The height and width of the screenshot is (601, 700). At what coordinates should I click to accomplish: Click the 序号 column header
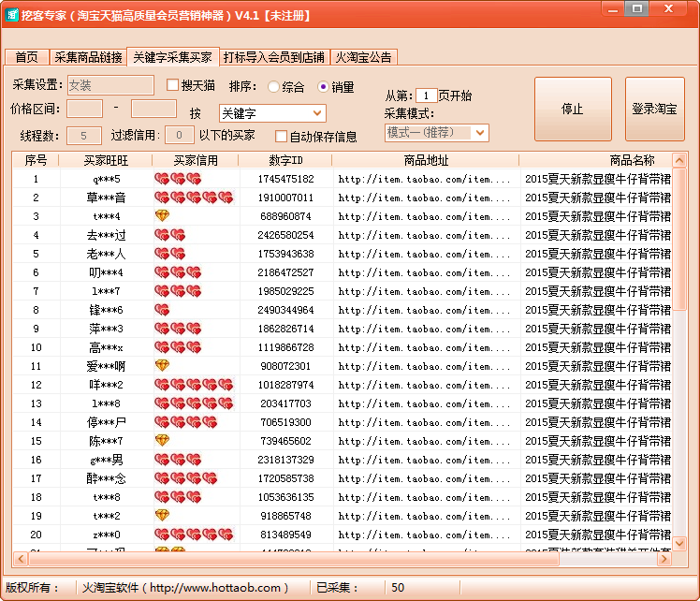coord(36,160)
